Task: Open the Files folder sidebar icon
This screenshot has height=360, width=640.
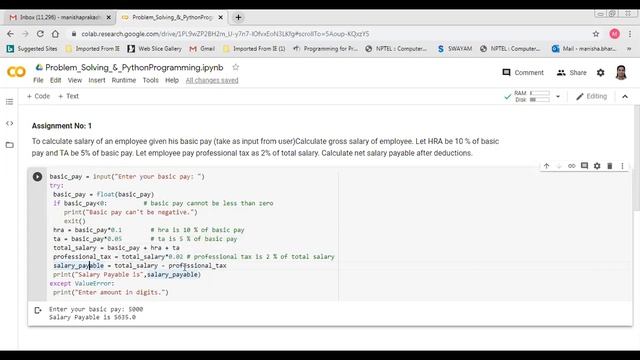Action: tap(9, 145)
